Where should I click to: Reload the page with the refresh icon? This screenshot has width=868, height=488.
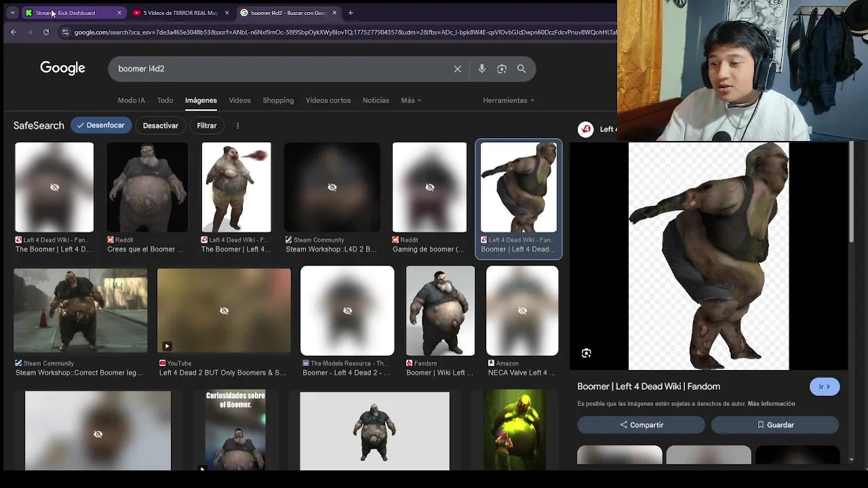pyautogui.click(x=46, y=32)
